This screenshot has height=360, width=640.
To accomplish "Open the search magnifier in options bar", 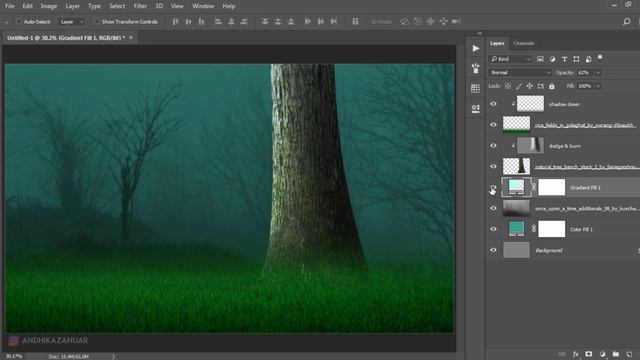I will pyautogui.click(x=627, y=22).
